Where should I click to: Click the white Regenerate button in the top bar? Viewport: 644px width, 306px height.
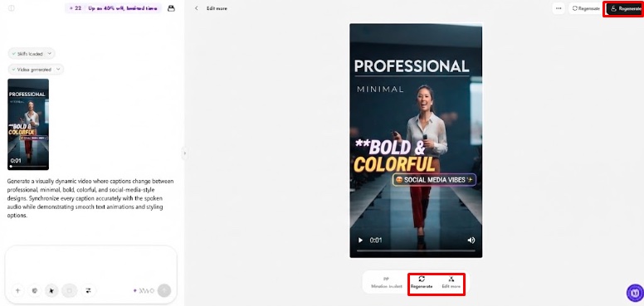pyautogui.click(x=586, y=8)
